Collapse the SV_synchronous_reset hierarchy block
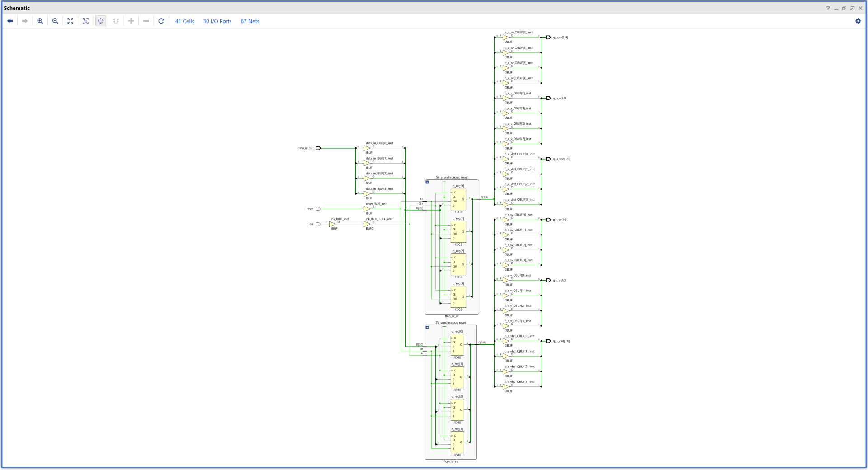868x470 pixels. click(427, 327)
